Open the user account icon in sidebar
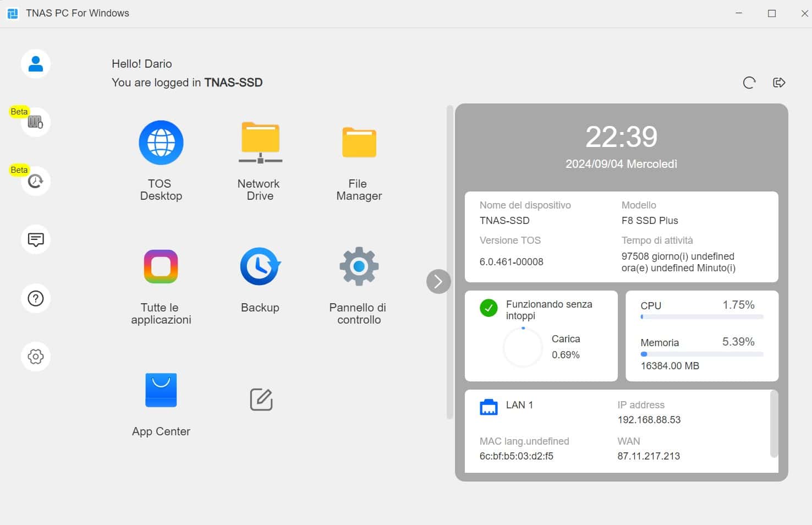This screenshot has height=525, width=812. click(x=36, y=64)
